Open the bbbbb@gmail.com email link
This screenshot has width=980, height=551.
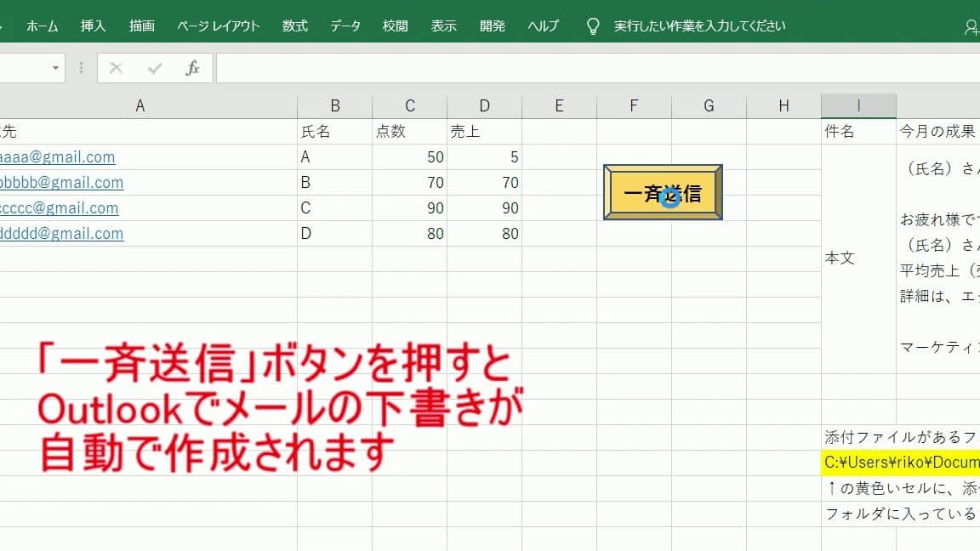(x=61, y=183)
